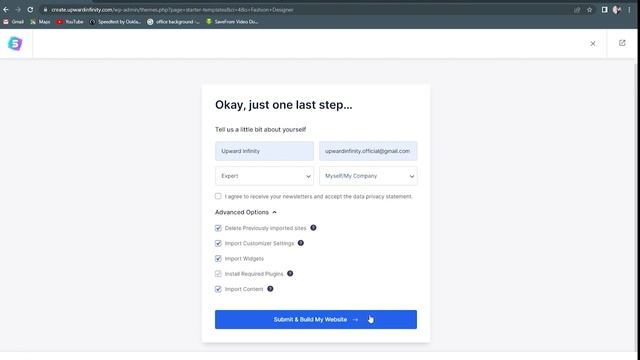Viewport: 640px width, 360px height.
Task: Reload the page with the refresh icon
Action: point(30,9)
